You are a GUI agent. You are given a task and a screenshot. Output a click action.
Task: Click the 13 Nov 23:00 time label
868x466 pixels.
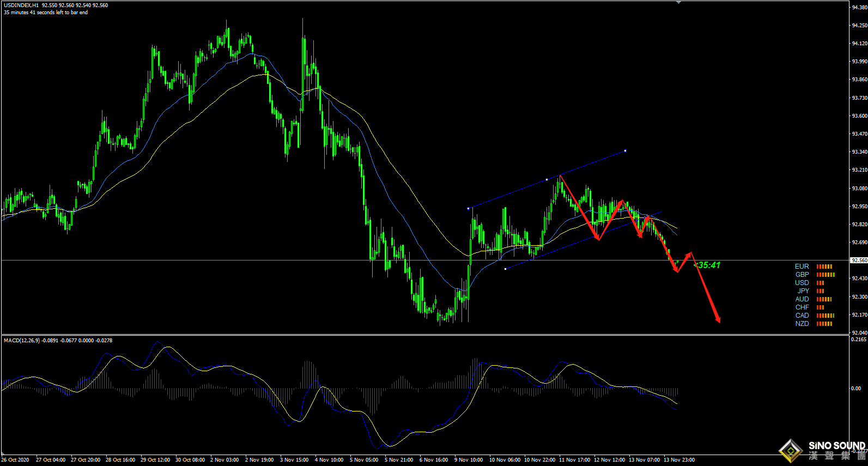[x=679, y=460]
